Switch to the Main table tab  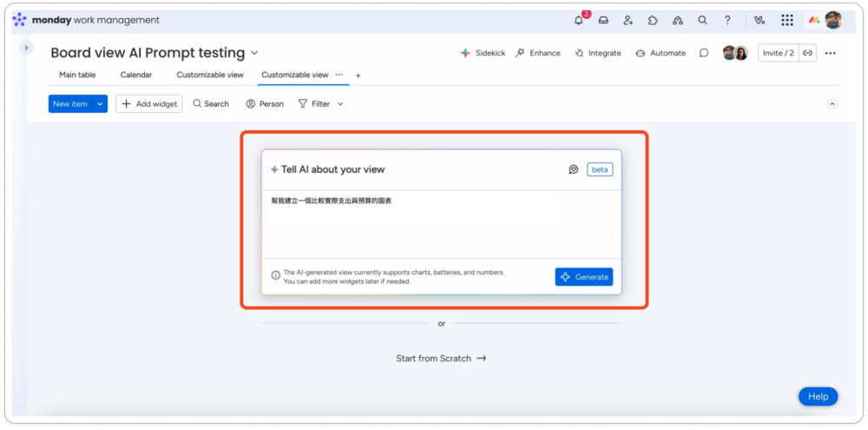click(77, 76)
